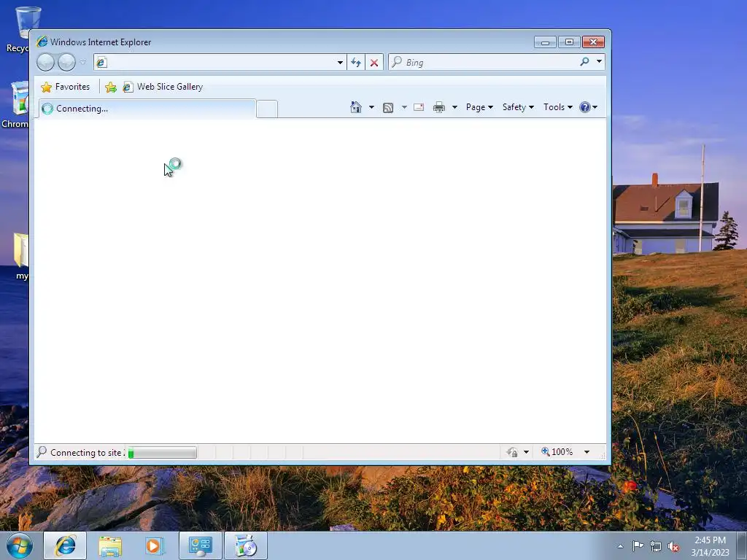Click the Back navigation button
This screenshot has height=560, width=747.
coord(46,62)
